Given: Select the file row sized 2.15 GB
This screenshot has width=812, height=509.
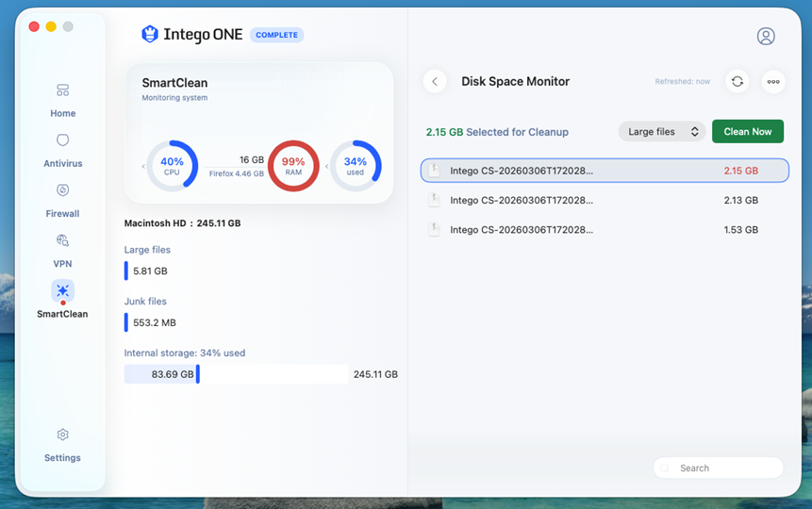Looking at the screenshot, I should tap(605, 171).
